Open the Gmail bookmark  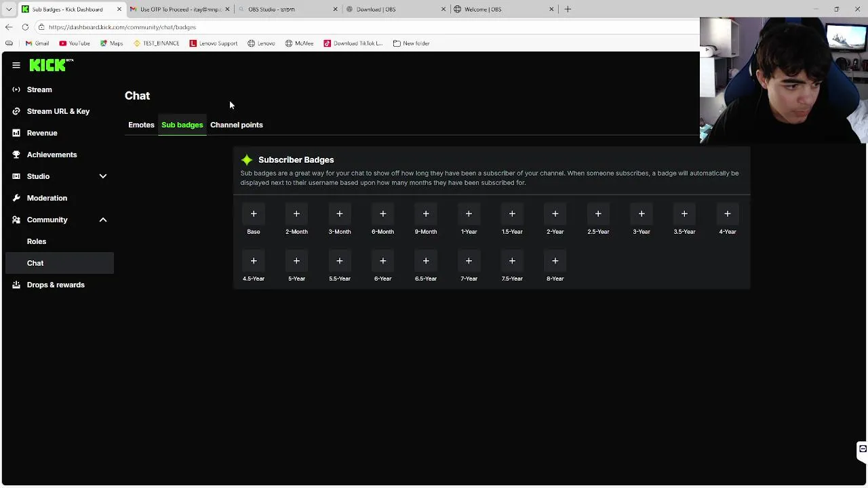point(37,43)
